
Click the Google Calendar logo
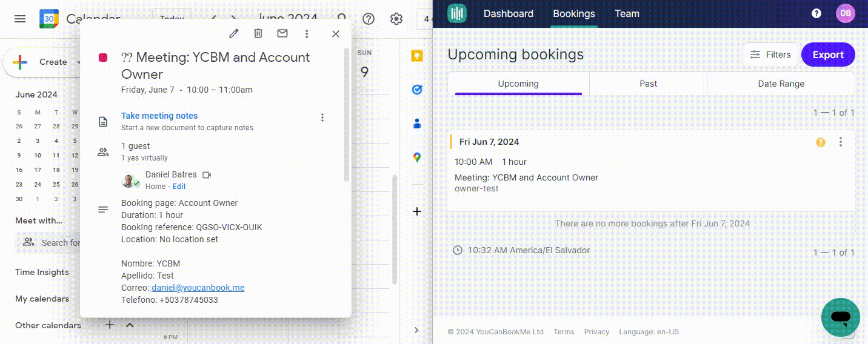tap(48, 19)
